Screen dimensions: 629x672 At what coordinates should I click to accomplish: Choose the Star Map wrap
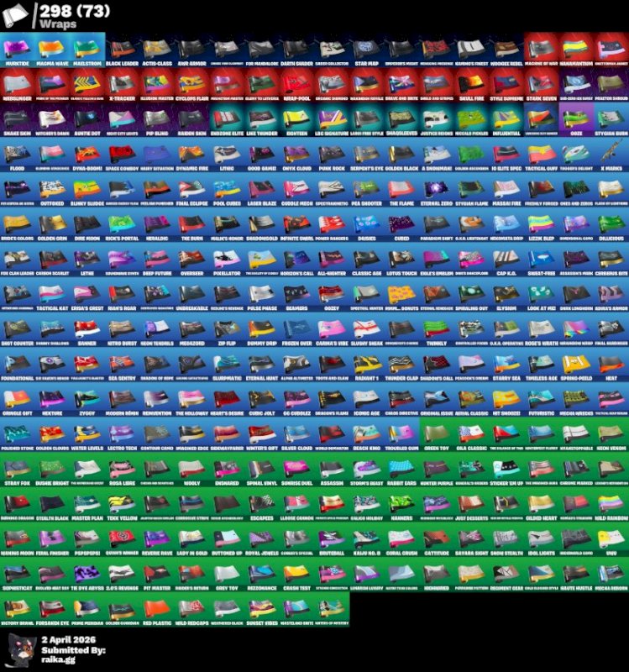click(366, 50)
